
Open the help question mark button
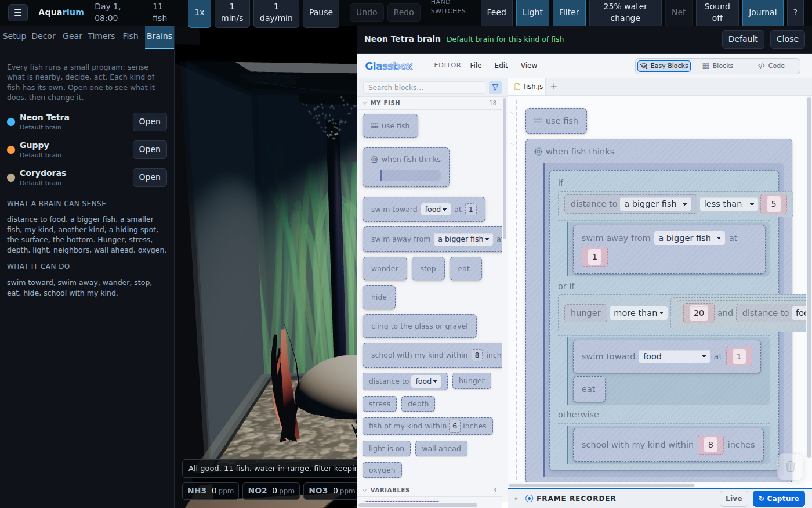[x=795, y=12]
